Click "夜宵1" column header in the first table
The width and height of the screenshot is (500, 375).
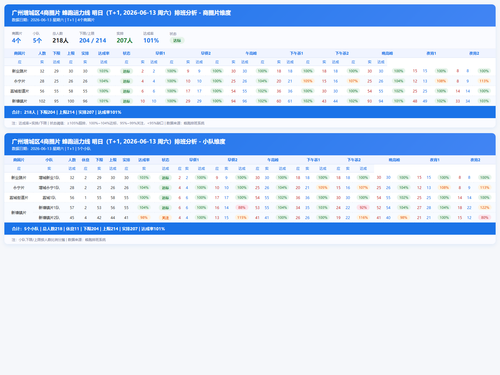click(x=431, y=53)
